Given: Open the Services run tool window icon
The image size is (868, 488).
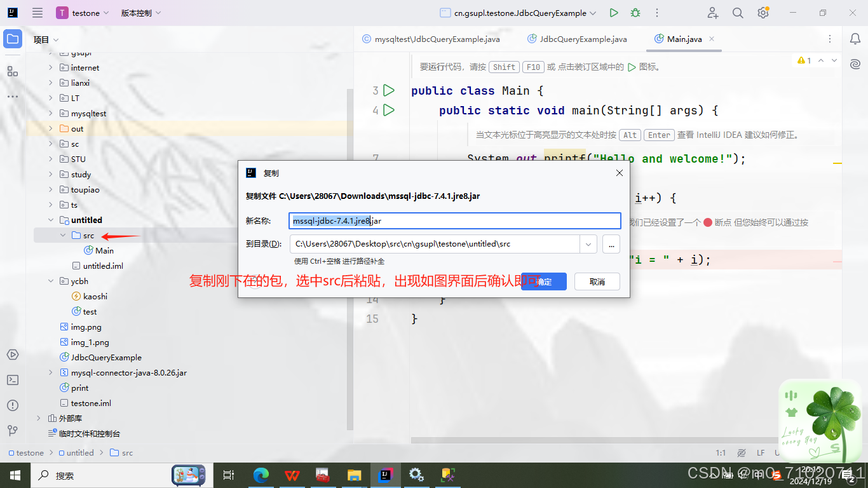Looking at the screenshot, I should [13, 355].
